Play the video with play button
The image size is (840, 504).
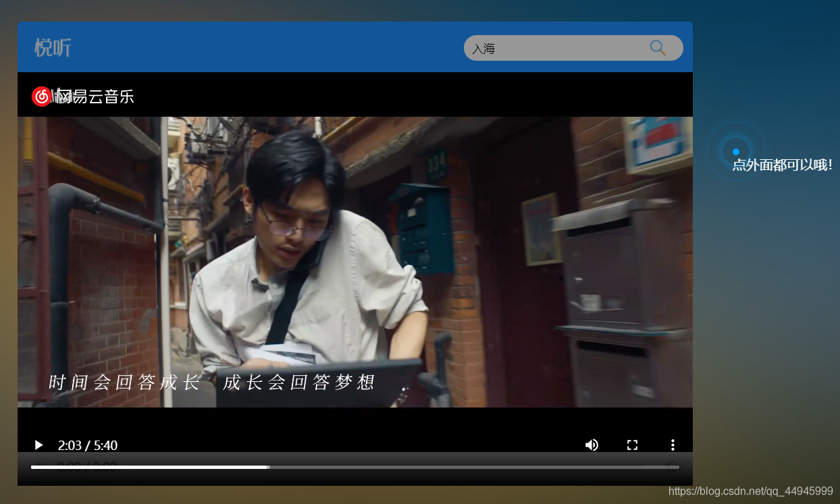tap(38, 445)
